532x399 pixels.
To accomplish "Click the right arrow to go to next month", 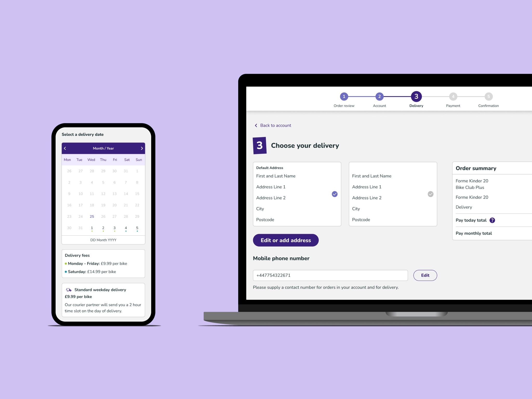I will click(x=142, y=148).
